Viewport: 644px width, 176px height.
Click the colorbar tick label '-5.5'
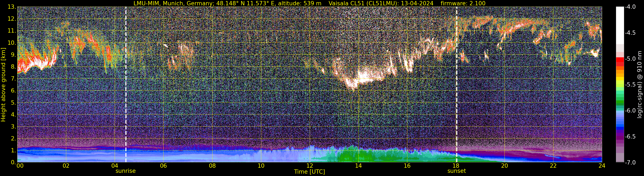point(630,85)
